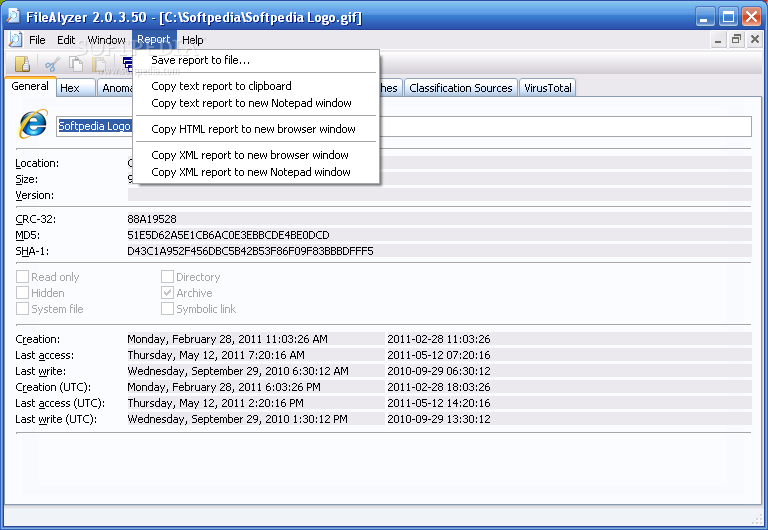
Task: Click the empty Version value field
Action: [x=439, y=195]
